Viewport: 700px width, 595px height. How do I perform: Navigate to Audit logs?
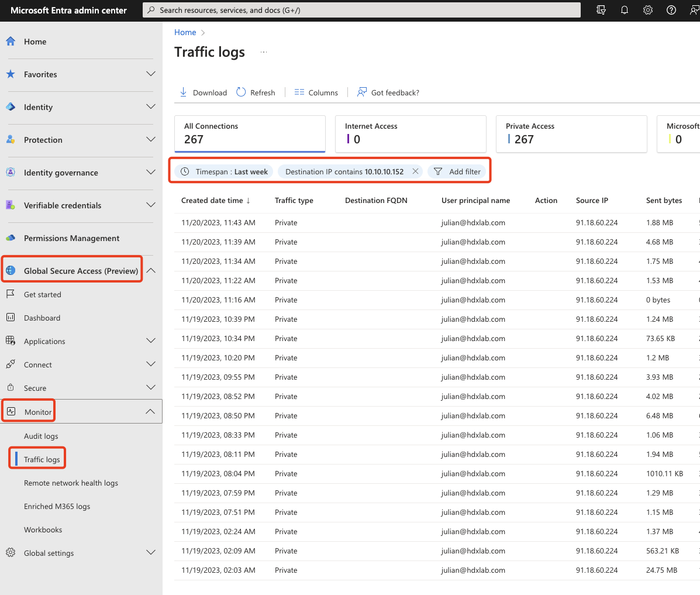tap(41, 436)
